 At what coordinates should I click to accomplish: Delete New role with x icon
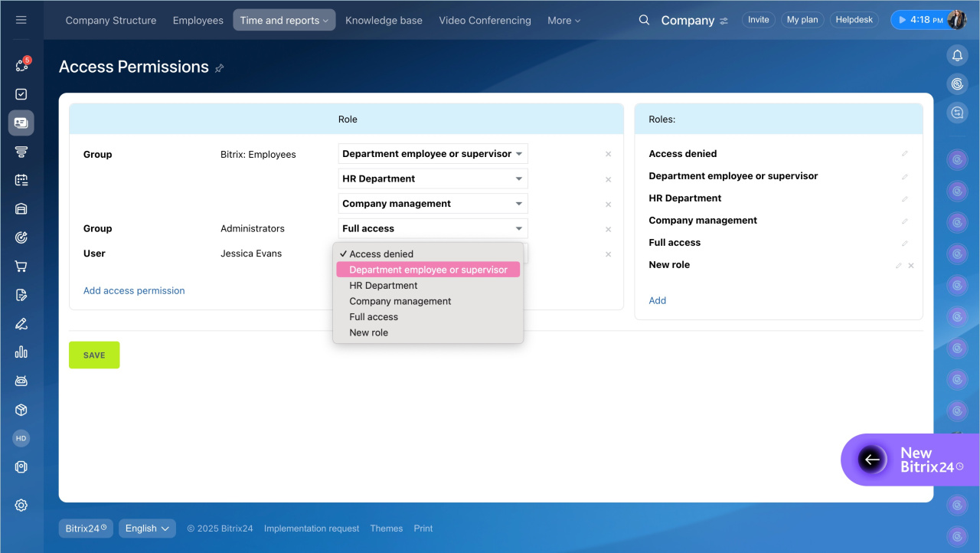[911, 266]
